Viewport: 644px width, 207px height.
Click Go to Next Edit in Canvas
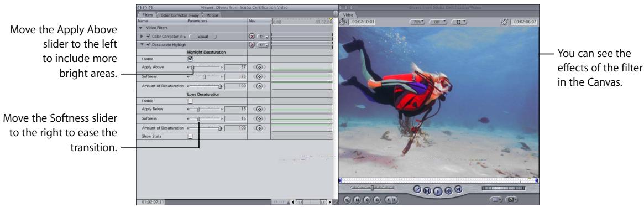[x=458, y=189]
